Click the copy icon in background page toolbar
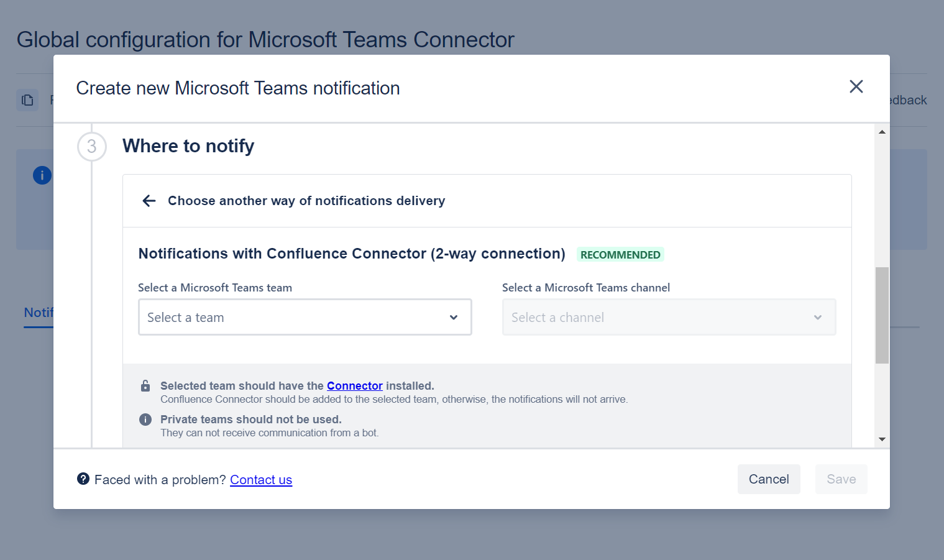 (27, 100)
